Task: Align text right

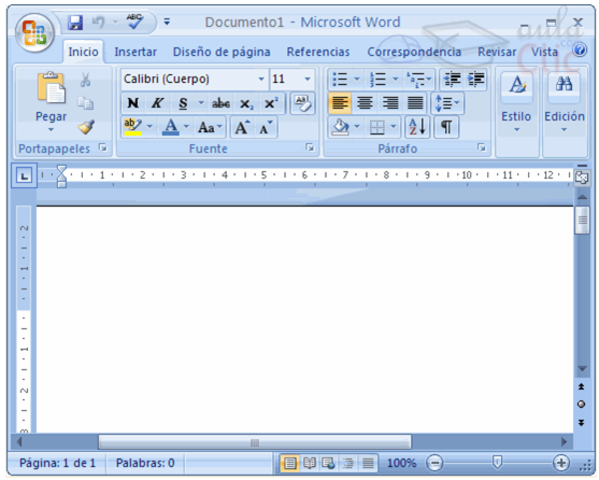Action: (x=390, y=103)
